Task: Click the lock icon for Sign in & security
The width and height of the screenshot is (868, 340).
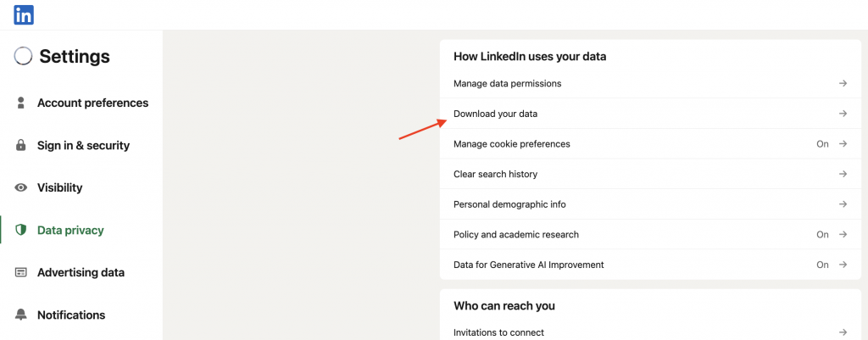Action: point(21,146)
